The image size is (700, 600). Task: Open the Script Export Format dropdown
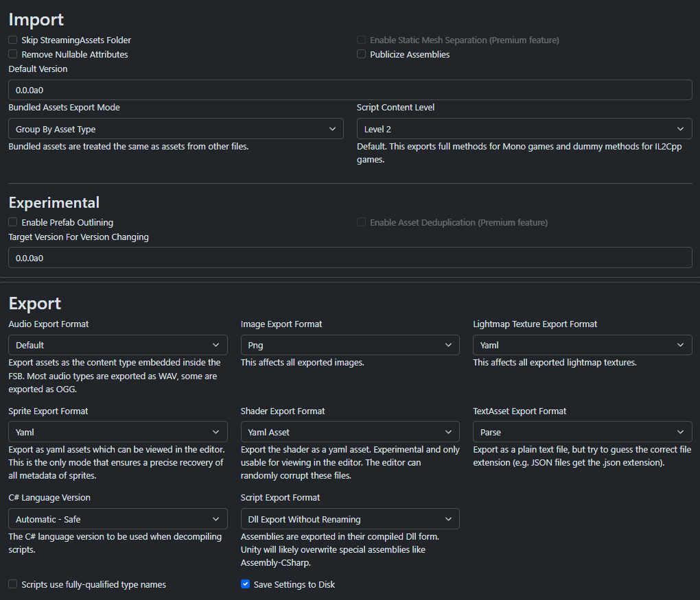pyautogui.click(x=350, y=519)
